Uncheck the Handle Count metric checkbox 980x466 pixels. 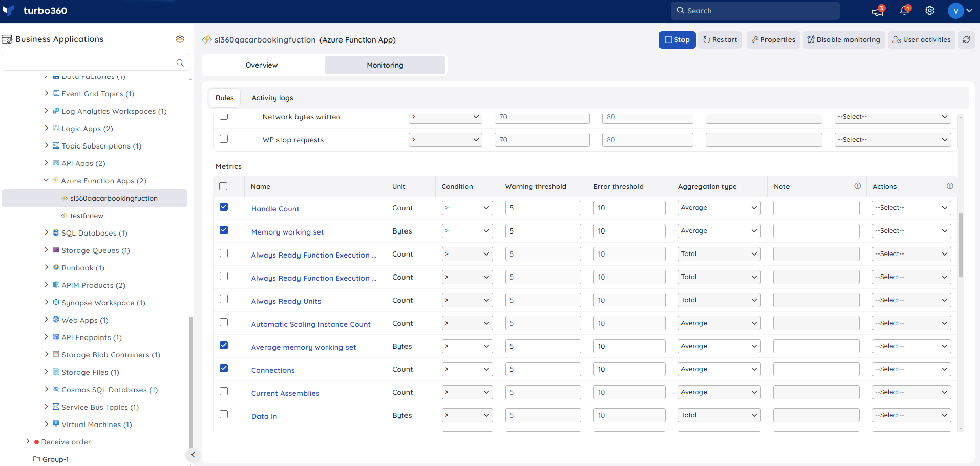[224, 207]
